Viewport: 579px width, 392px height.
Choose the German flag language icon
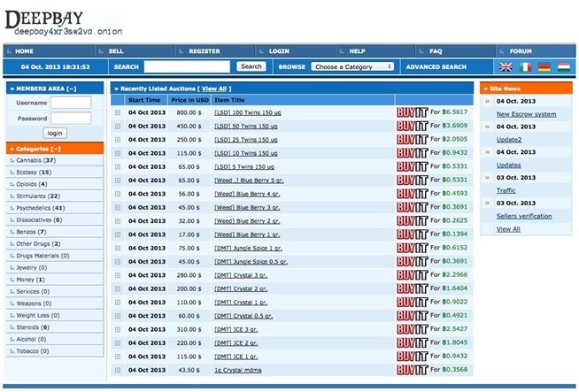544,66
